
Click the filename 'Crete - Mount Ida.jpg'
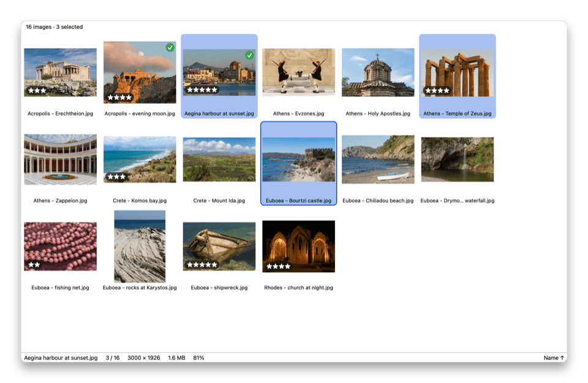tap(219, 200)
